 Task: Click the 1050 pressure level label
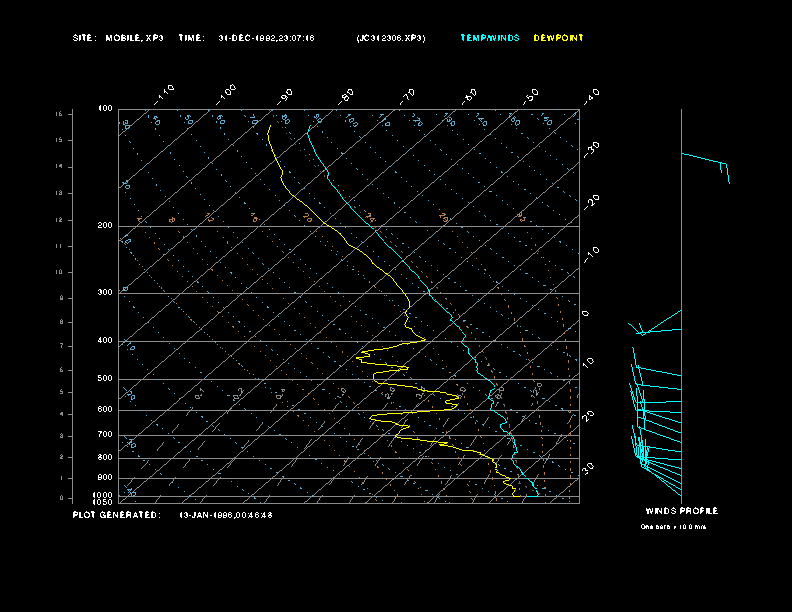[x=103, y=502]
